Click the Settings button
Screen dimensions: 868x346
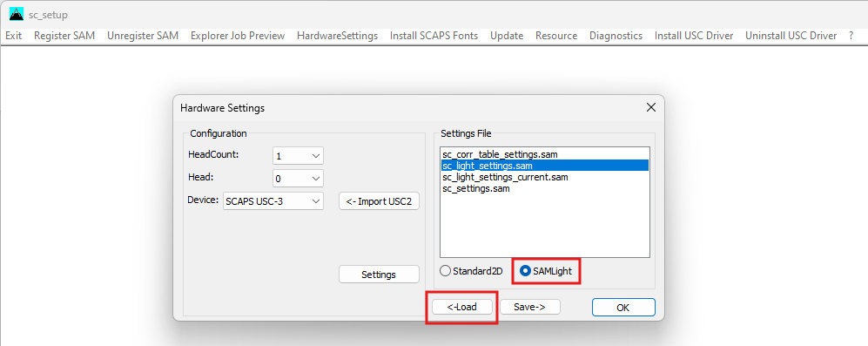point(379,275)
